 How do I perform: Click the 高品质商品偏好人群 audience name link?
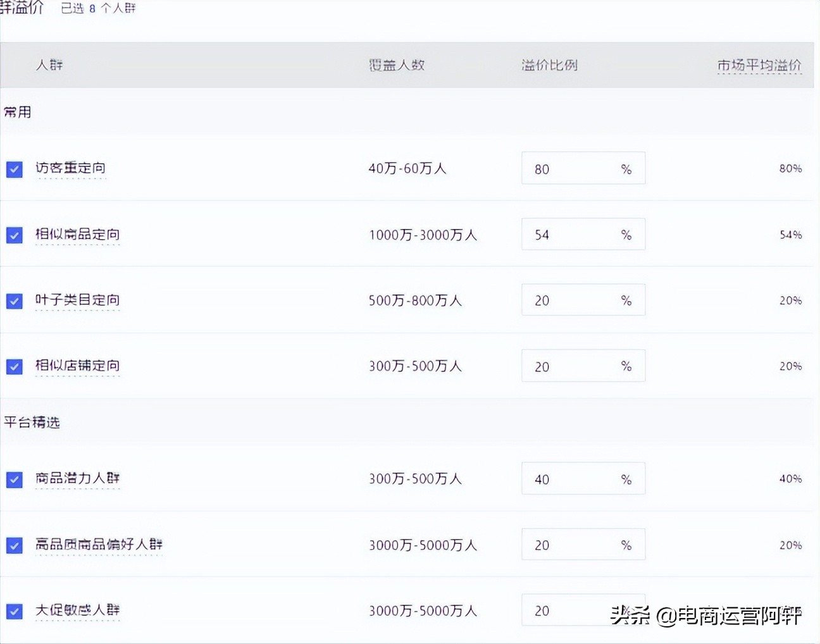(99, 544)
